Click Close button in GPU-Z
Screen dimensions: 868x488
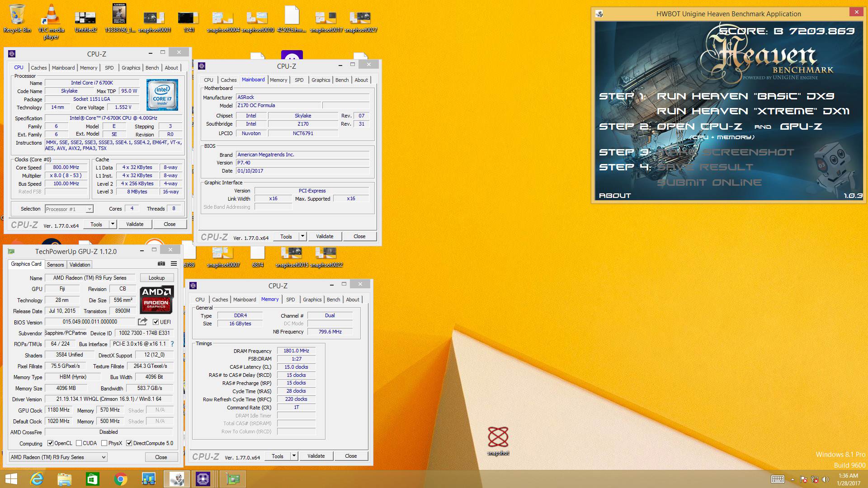point(161,457)
